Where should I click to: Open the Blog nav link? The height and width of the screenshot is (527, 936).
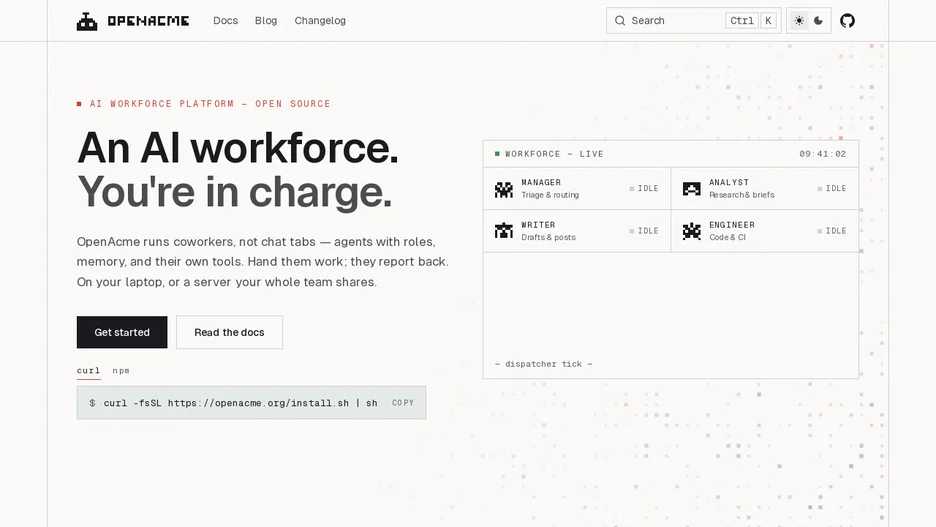pyautogui.click(x=266, y=21)
